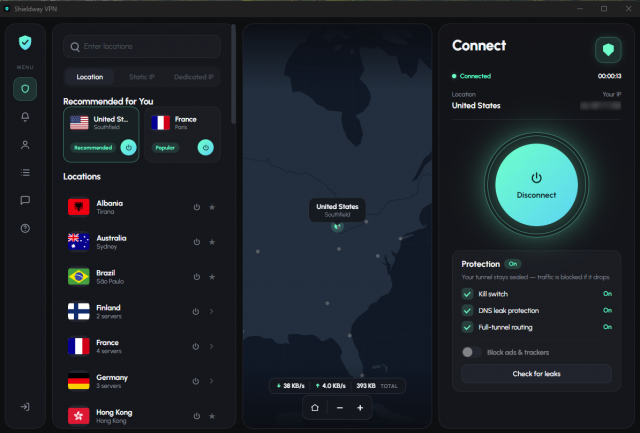
Task: Zoom out map with minus button
Action: (x=340, y=408)
